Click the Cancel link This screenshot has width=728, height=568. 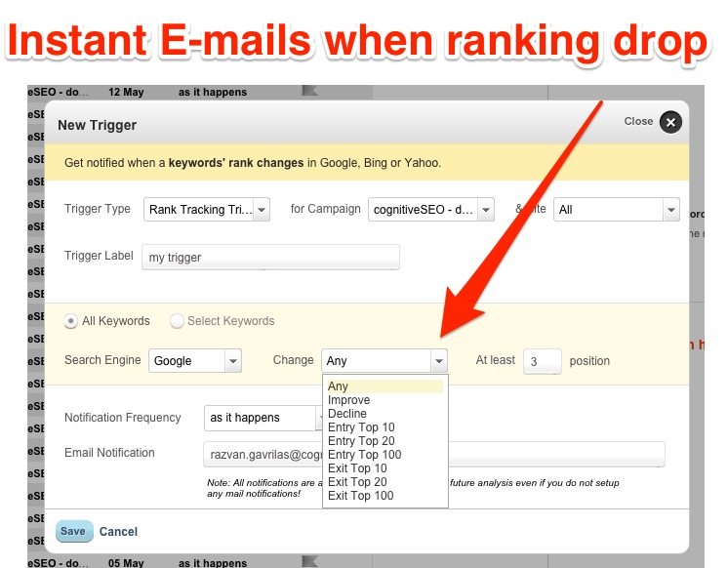click(x=118, y=532)
